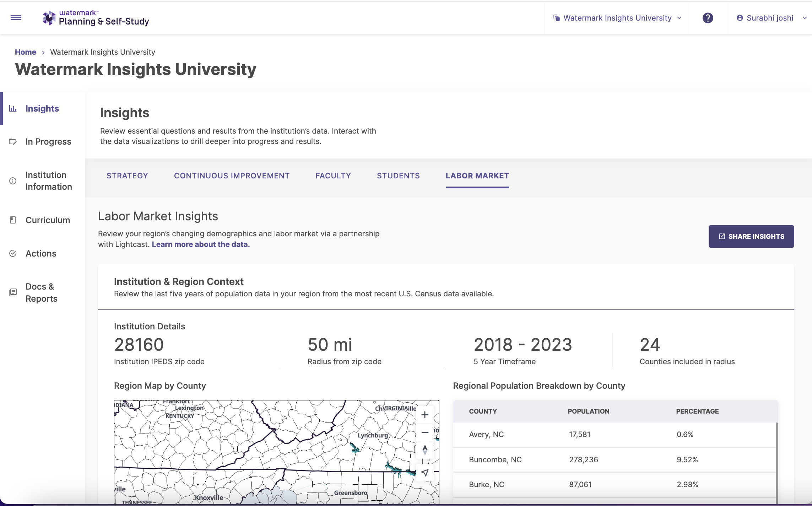This screenshot has height=506, width=812.
Task: Click the Watermark Insights University breadcrumb text
Action: pos(103,52)
